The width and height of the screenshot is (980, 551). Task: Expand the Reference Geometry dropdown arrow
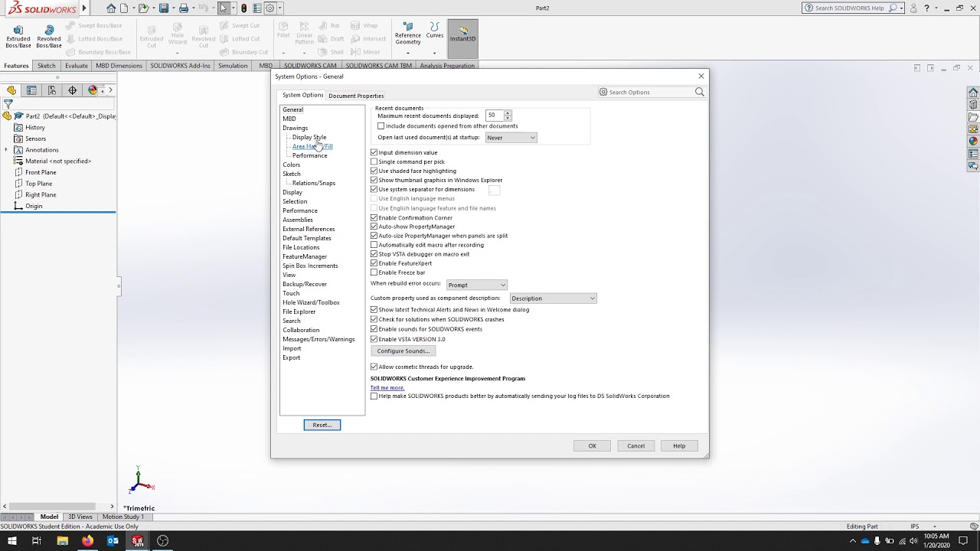(x=408, y=53)
